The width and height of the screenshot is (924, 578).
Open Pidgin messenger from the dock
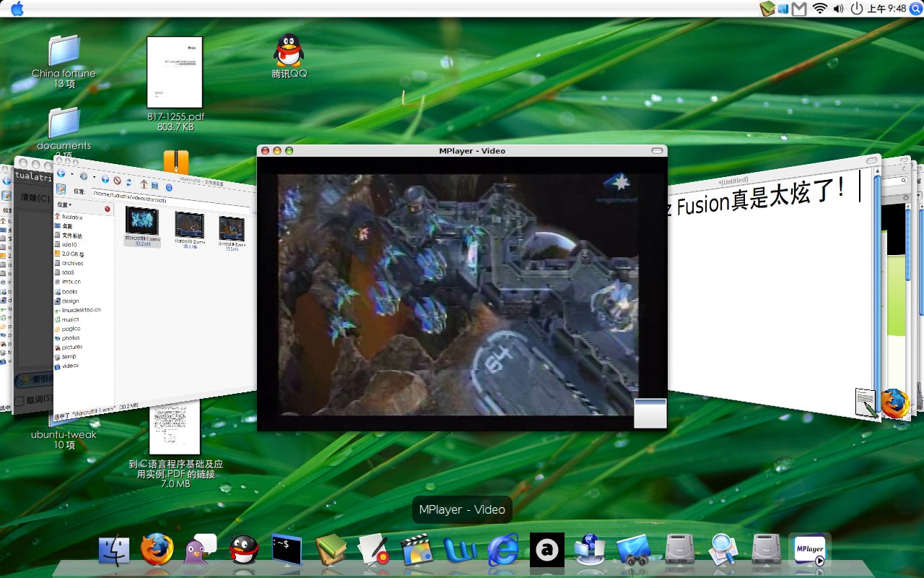tap(200, 550)
